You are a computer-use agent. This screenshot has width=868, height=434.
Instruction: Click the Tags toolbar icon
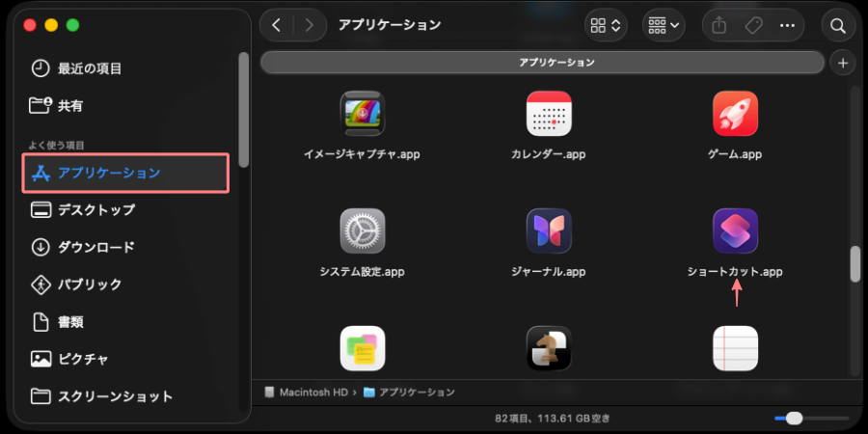(753, 25)
